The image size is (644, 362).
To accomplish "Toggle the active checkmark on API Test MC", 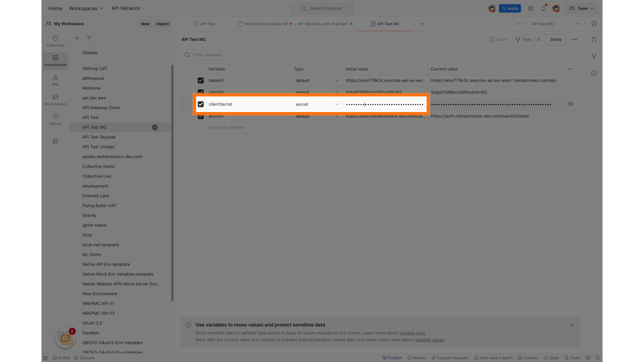I will pos(155,127).
